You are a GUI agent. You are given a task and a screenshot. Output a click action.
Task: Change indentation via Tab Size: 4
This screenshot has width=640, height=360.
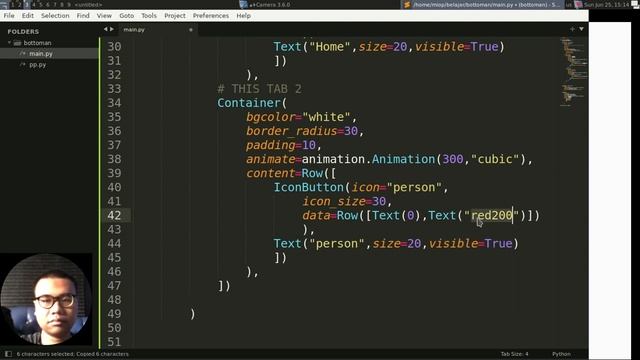click(514, 354)
